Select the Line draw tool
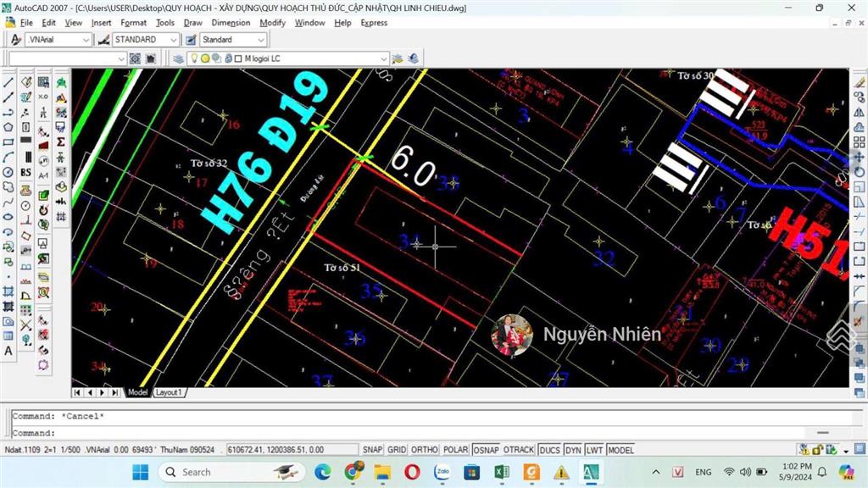Screen dimensions: 868x488 tap(8, 82)
